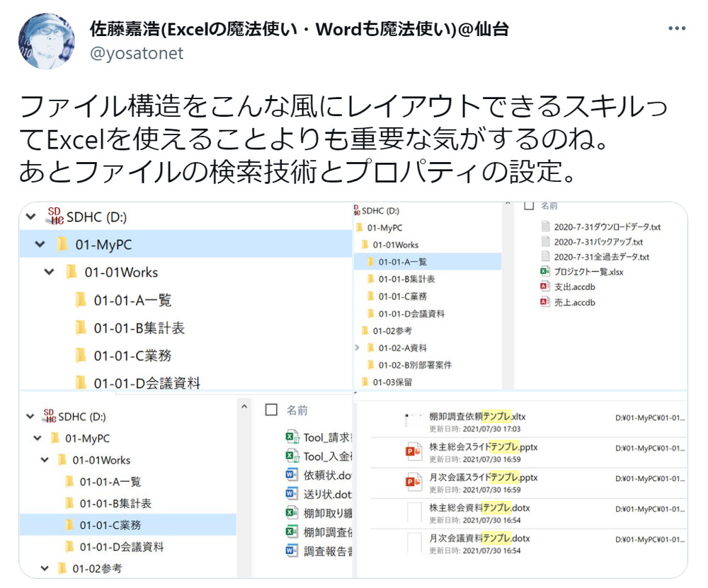Expand the 01-02-A資料 folder chevron

[x=358, y=348]
